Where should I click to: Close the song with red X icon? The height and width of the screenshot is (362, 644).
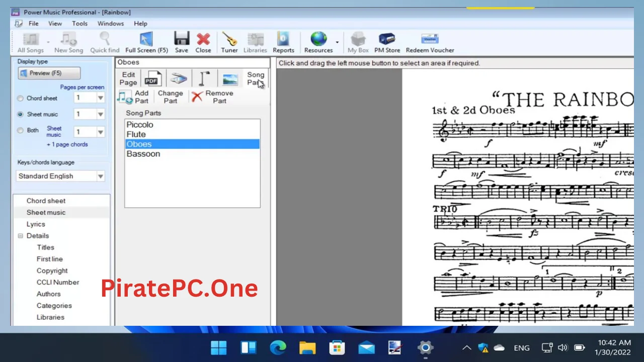pos(203,43)
